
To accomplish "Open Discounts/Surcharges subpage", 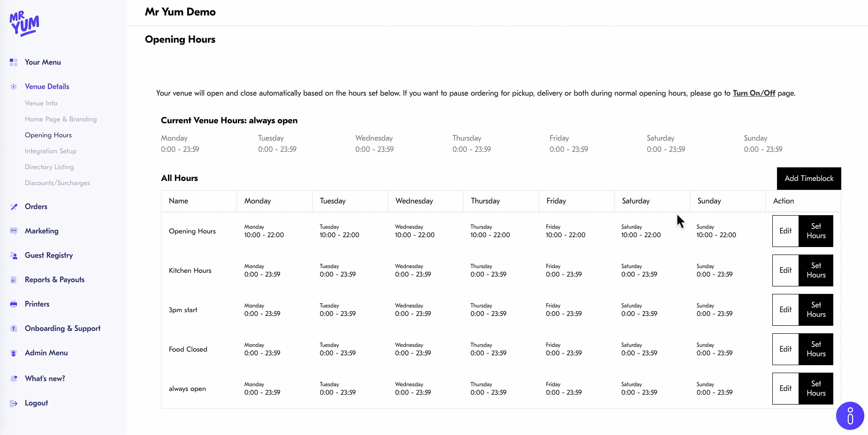I will point(57,183).
